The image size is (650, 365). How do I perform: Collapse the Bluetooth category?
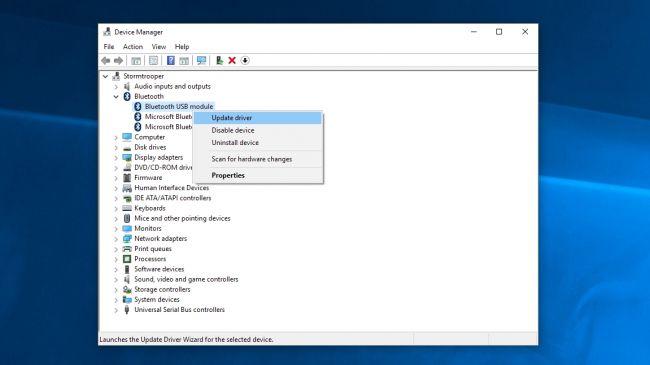click(x=116, y=96)
